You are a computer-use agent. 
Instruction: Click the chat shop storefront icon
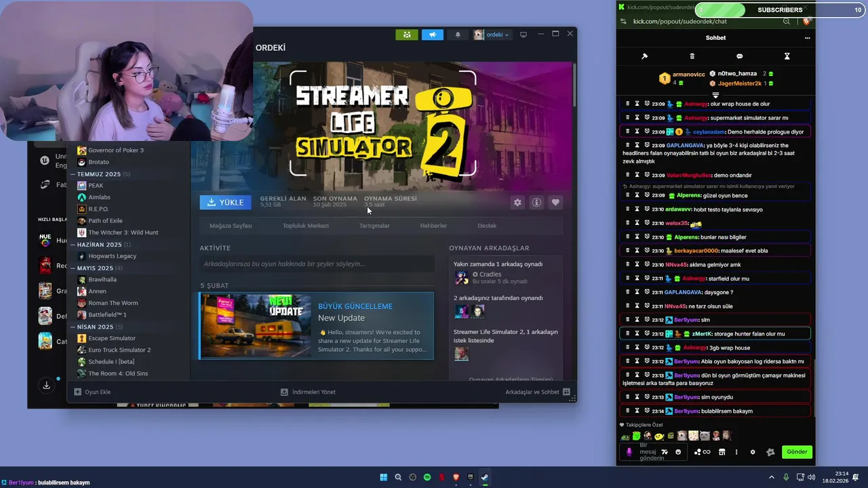pos(722,452)
